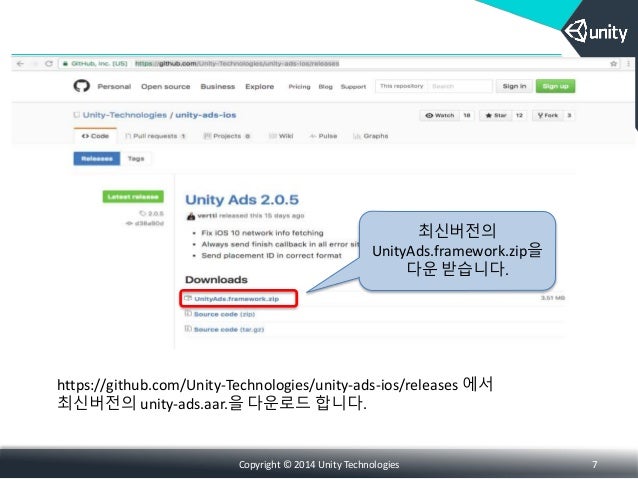
Task: Open the Explore menu item
Action: click(260, 87)
